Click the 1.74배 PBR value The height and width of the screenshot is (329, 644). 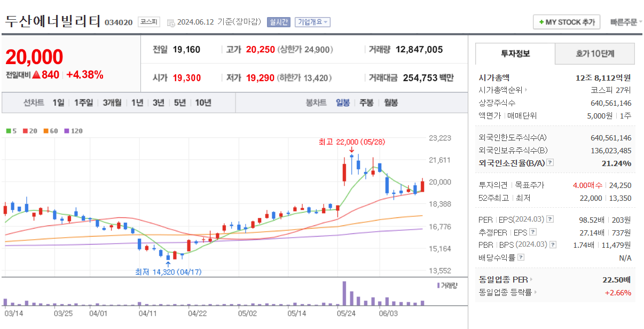tap(585, 245)
